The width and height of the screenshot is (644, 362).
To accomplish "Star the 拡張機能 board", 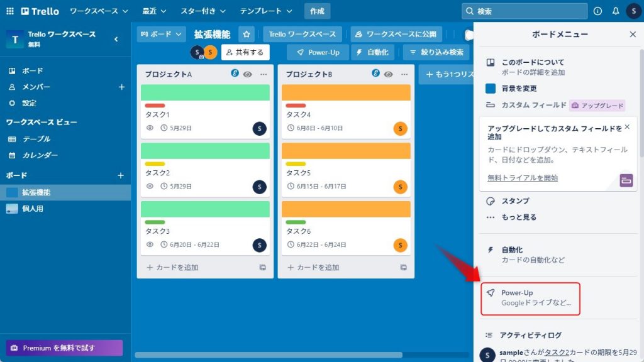I will point(247,34).
